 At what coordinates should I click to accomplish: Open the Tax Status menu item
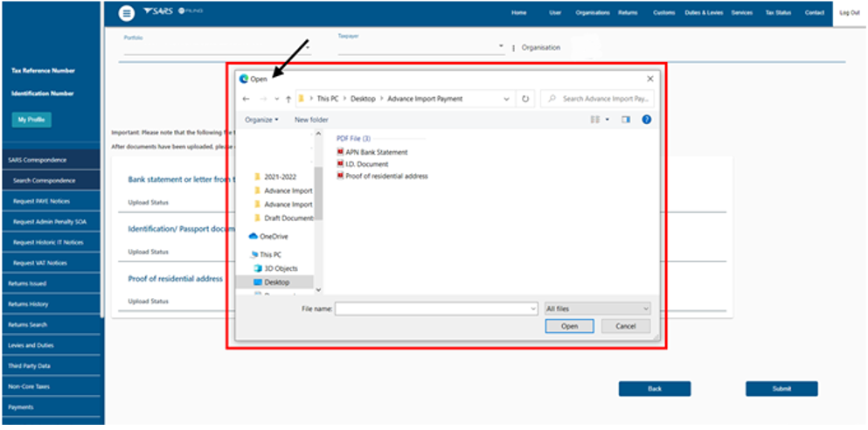click(x=777, y=13)
